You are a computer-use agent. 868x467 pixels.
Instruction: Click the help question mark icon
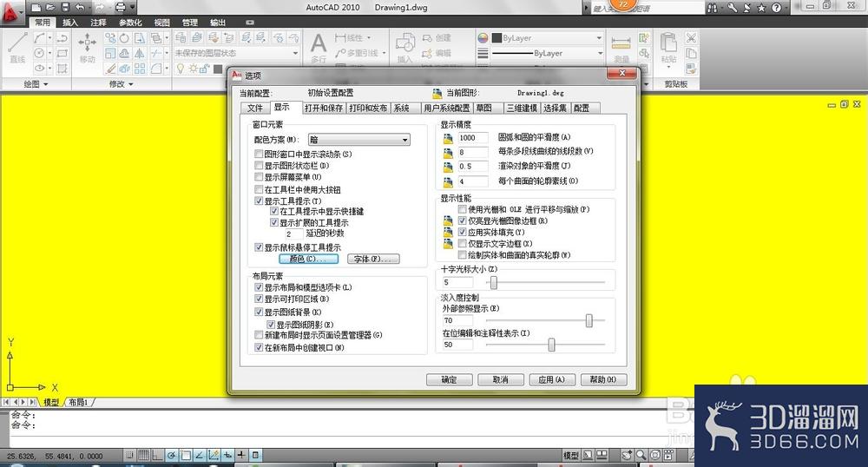click(776, 8)
